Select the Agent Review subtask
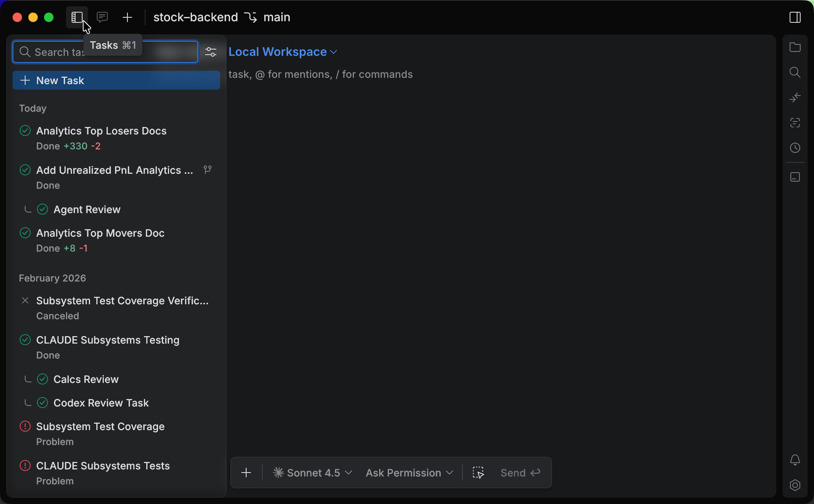Image resolution: width=814 pixels, height=504 pixels. coord(87,209)
